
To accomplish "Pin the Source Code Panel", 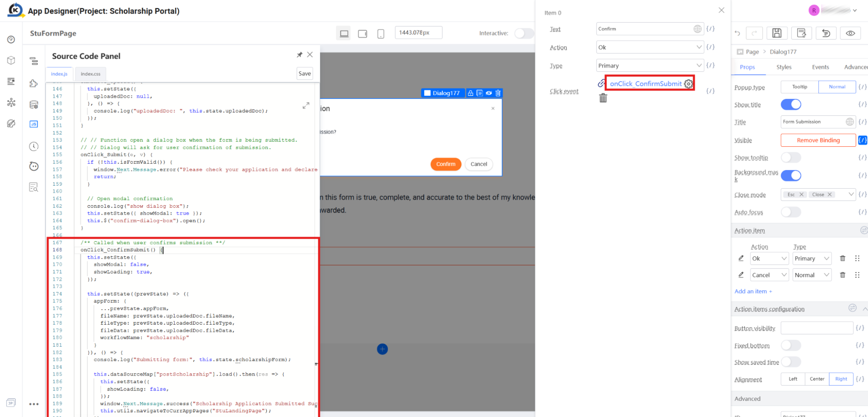I will (x=299, y=55).
